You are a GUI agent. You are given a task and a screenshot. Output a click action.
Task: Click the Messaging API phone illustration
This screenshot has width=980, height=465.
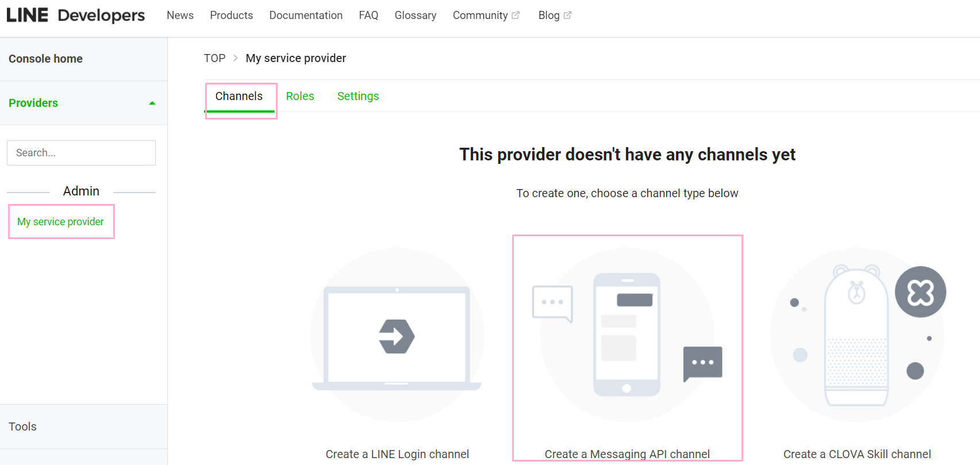point(627,335)
